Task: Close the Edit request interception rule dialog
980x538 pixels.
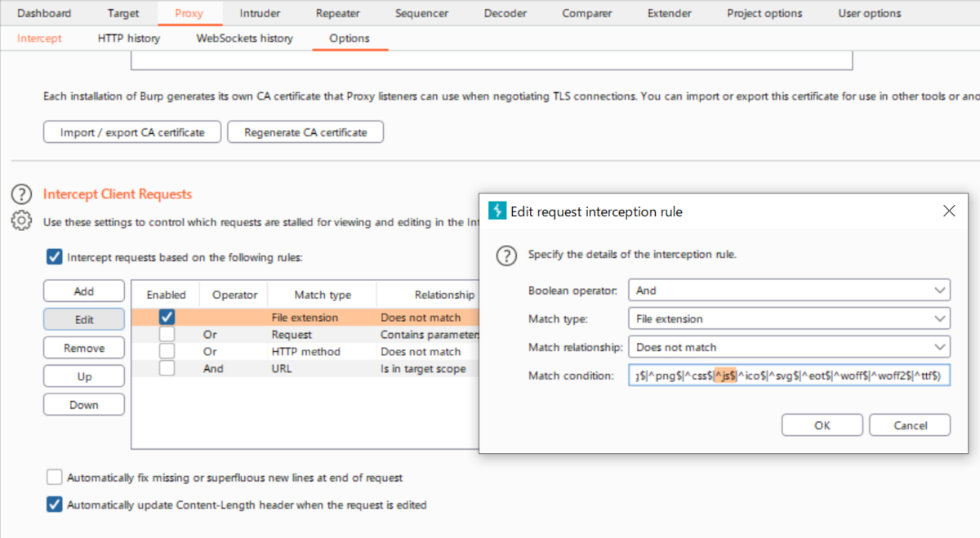Action: (x=949, y=211)
